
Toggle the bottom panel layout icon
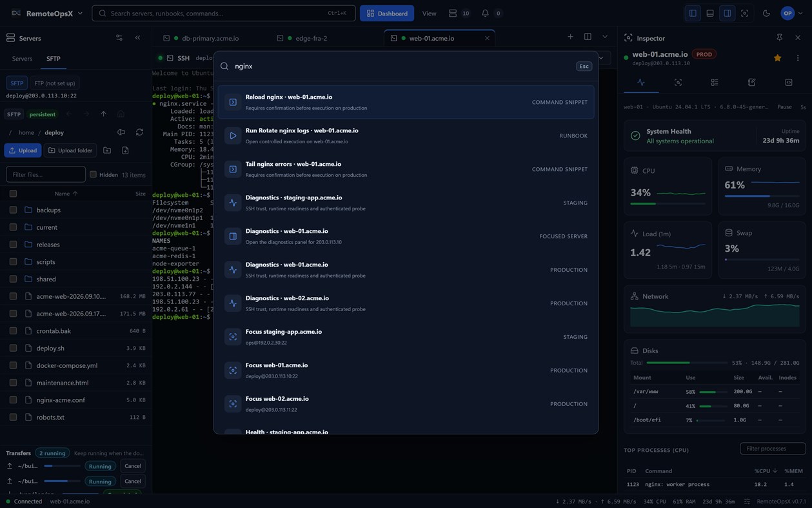710,13
